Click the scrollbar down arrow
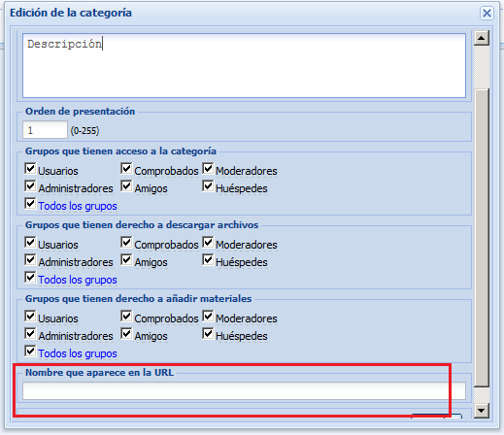Screen dimensions: 504x435 point(482,411)
